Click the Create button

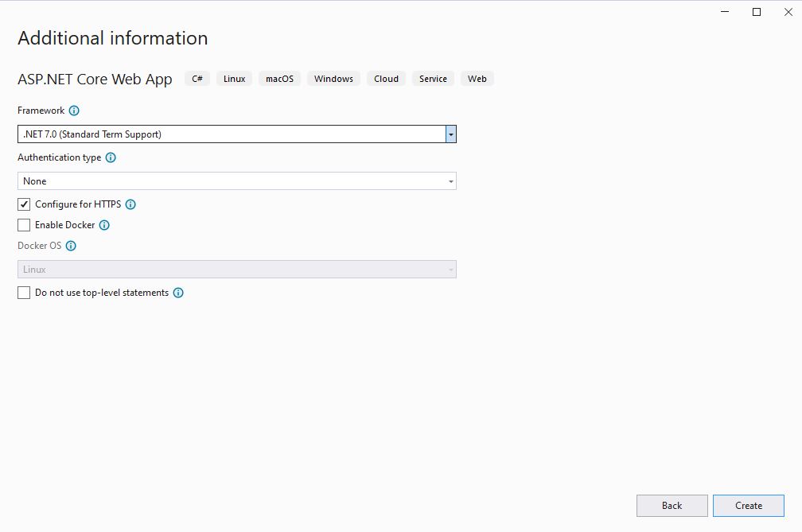click(x=748, y=506)
